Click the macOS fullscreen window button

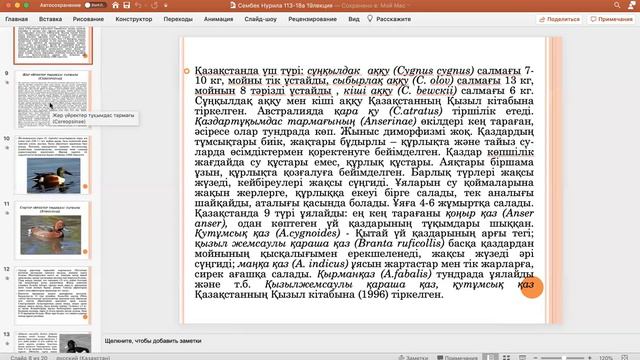(x=27, y=5)
